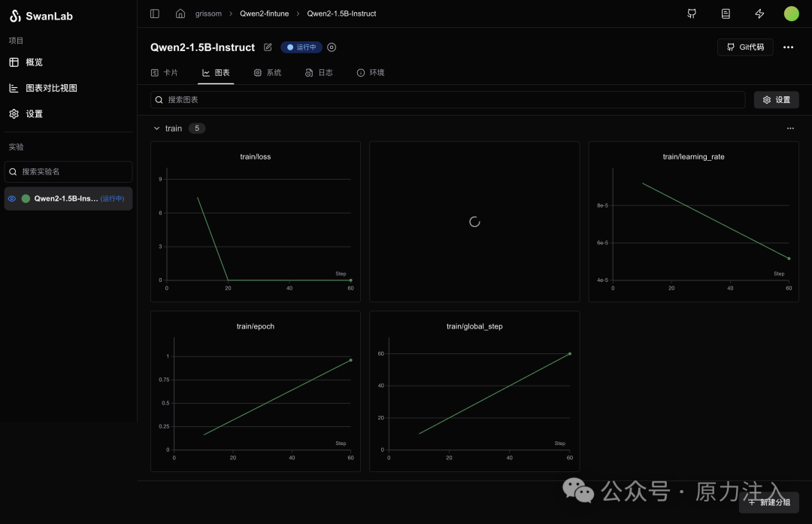Open the 系统 tab

coord(267,72)
